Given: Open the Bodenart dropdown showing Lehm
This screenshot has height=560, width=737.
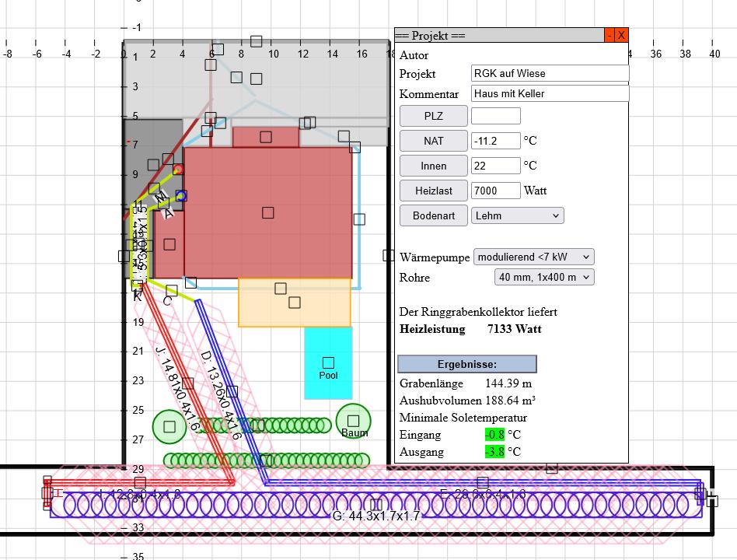Looking at the screenshot, I should point(517,215).
